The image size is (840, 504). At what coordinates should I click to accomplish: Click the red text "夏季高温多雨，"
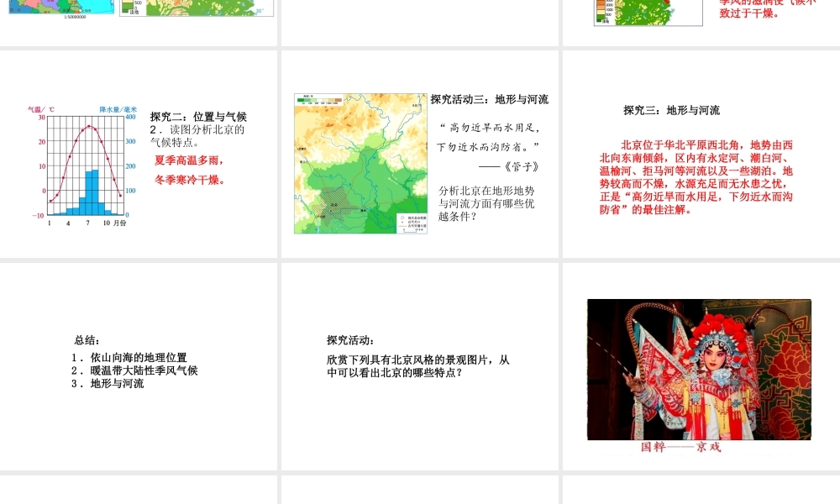tap(189, 160)
